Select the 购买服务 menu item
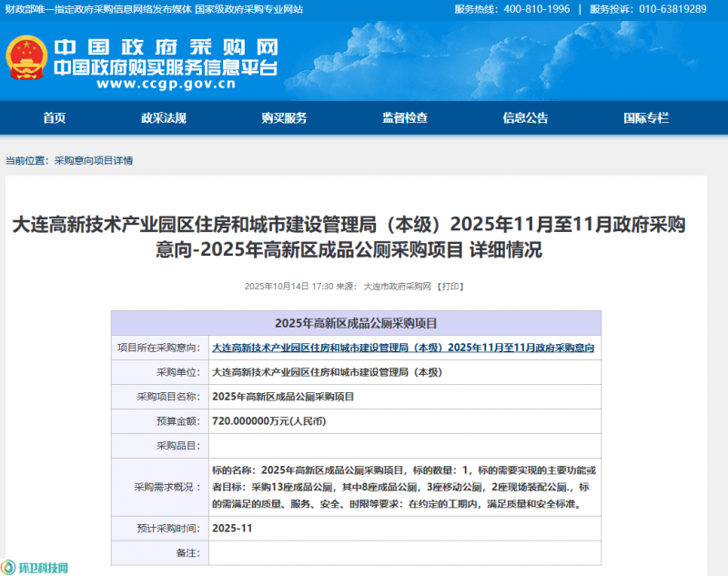The height and width of the screenshot is (576, 728). point(284,118)
